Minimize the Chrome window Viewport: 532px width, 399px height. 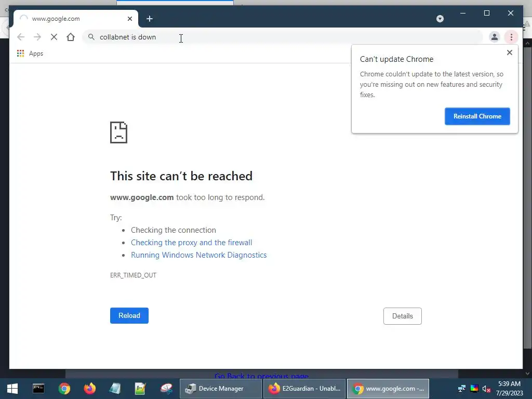(x=463, y=13)
